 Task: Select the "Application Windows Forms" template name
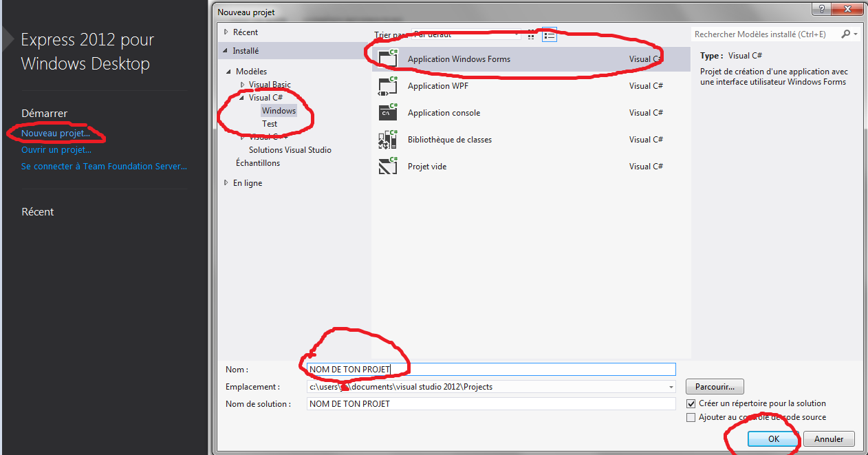(x=459, y=59)
